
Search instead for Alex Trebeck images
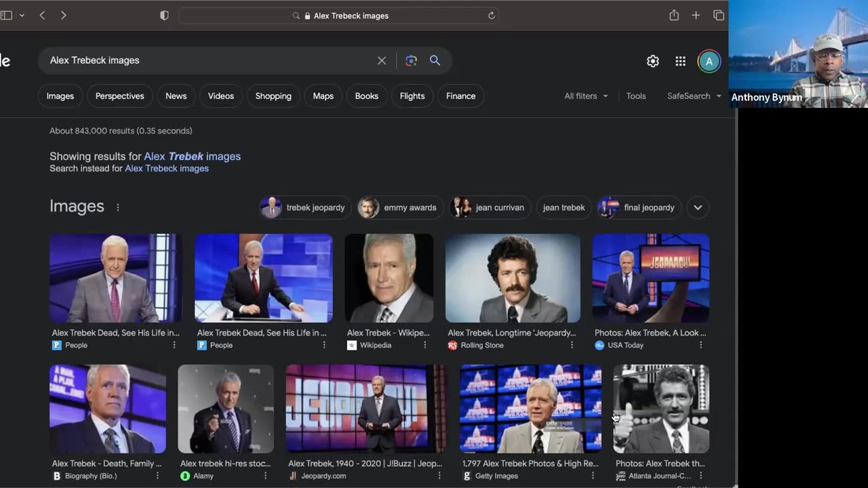(167, 169)
